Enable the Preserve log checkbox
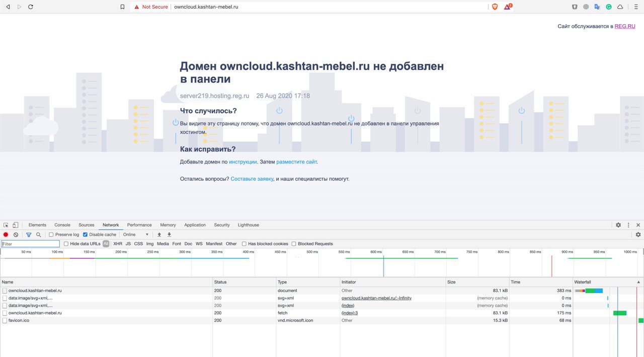The image size is (644, 357). point(51,235)
